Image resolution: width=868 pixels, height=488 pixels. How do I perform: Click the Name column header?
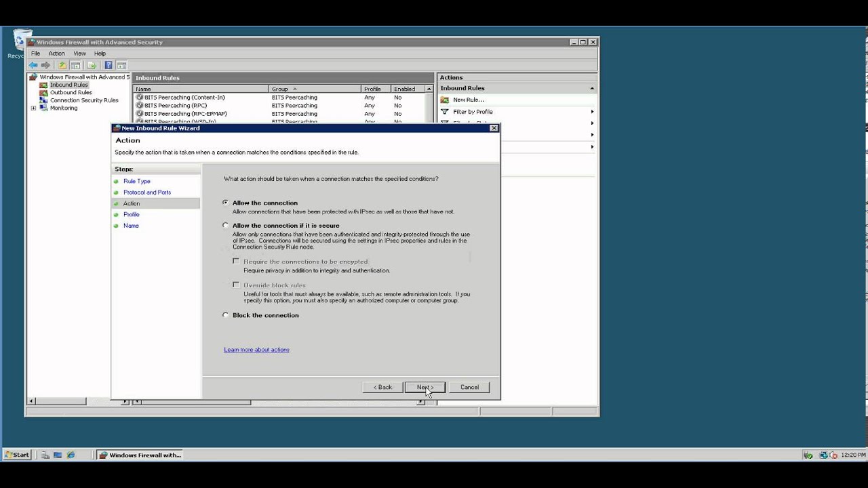(201, 89)
